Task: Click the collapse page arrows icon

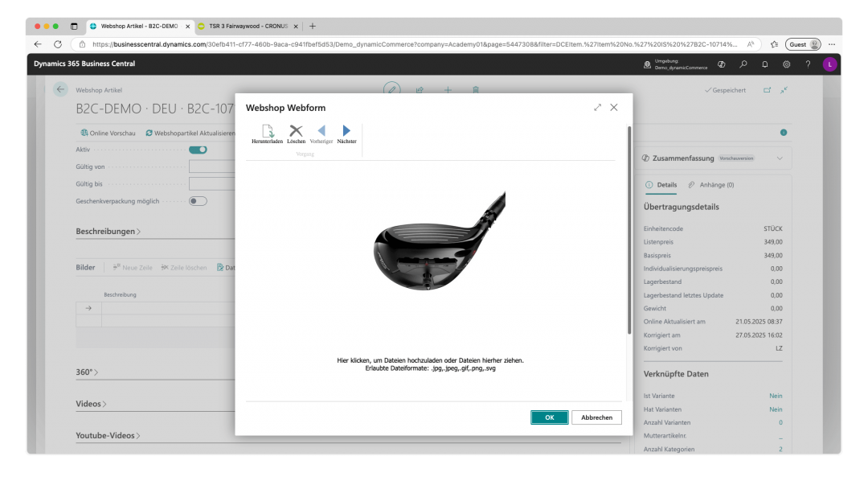Action: click(x=784, y=90)
